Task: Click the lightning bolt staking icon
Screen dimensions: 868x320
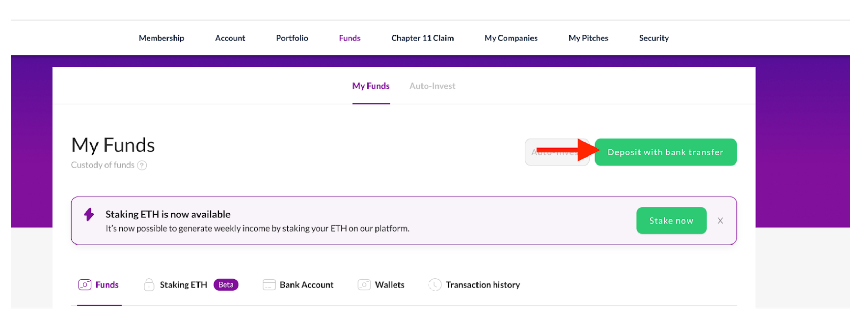Action: coord(89,215)
